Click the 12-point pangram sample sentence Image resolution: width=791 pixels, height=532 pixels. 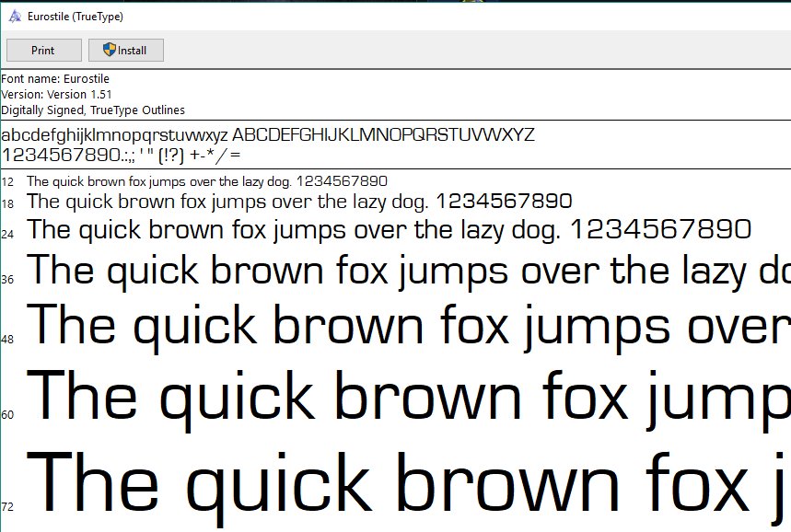pos(207,181)
